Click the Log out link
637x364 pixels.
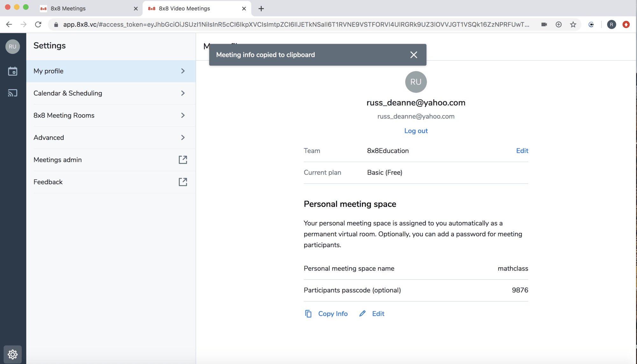[416, 131]
